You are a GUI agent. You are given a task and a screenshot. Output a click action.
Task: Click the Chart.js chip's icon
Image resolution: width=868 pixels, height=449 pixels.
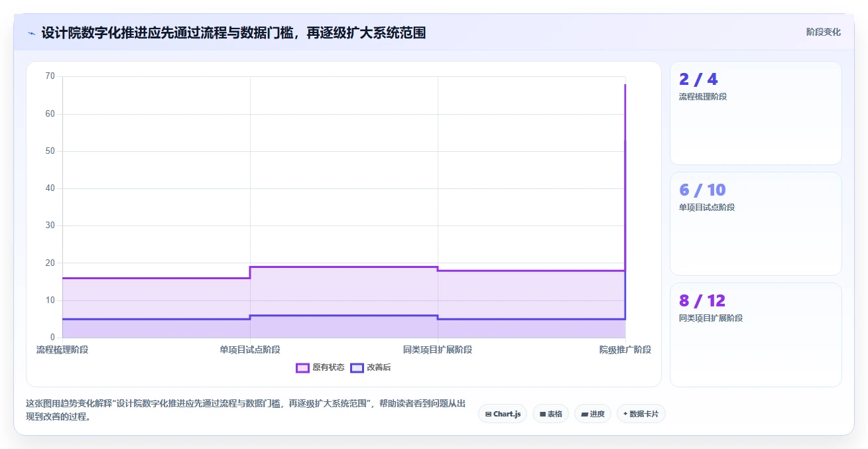coord(488,414)
